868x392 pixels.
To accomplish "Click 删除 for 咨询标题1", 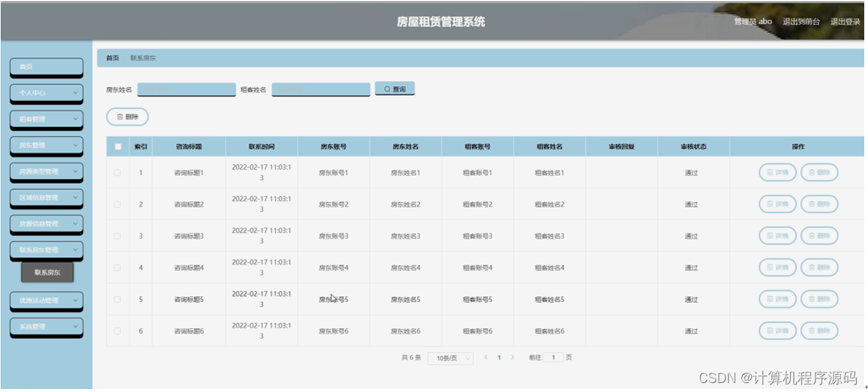I will coord(819,172).
